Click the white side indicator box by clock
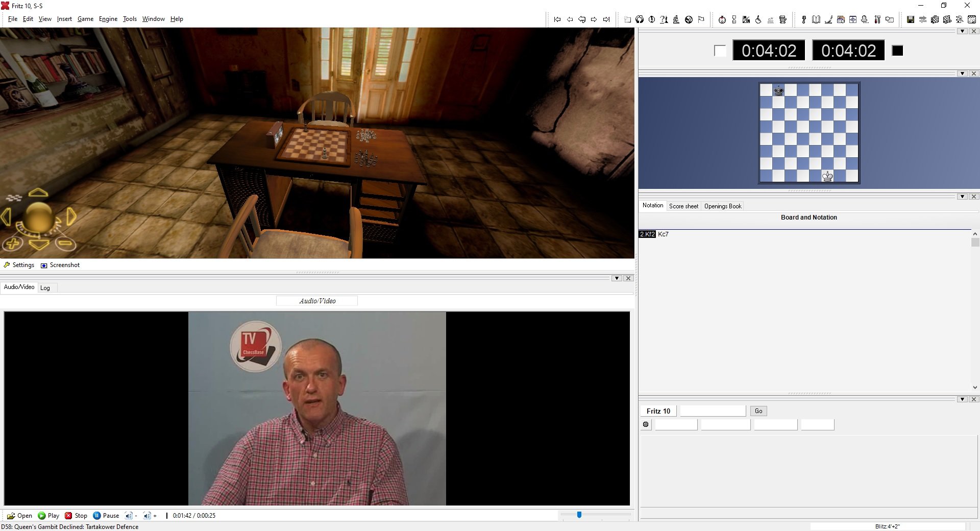 (x=720, y=51)
